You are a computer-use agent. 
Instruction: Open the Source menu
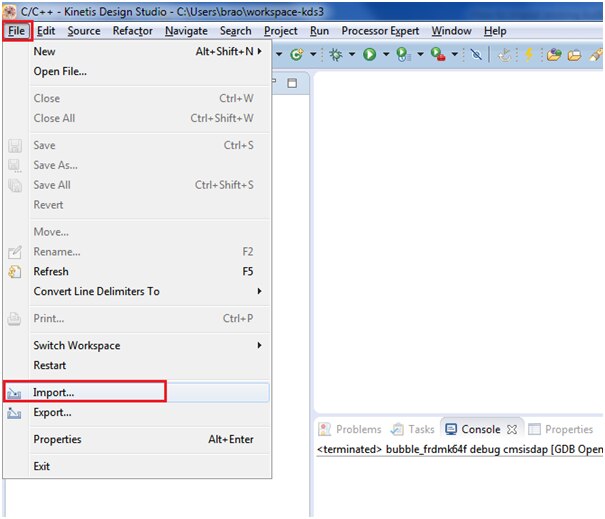[x=84, y=31]
